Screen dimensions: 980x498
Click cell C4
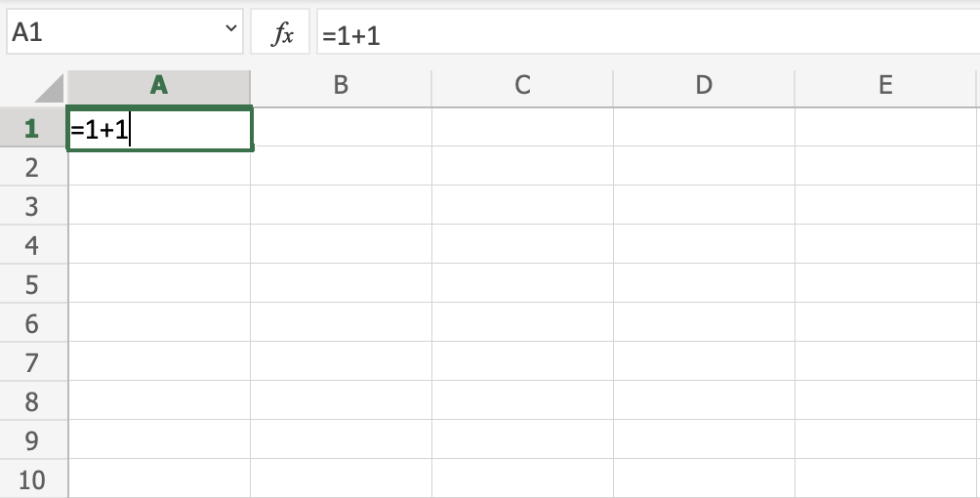pos(522,245)
